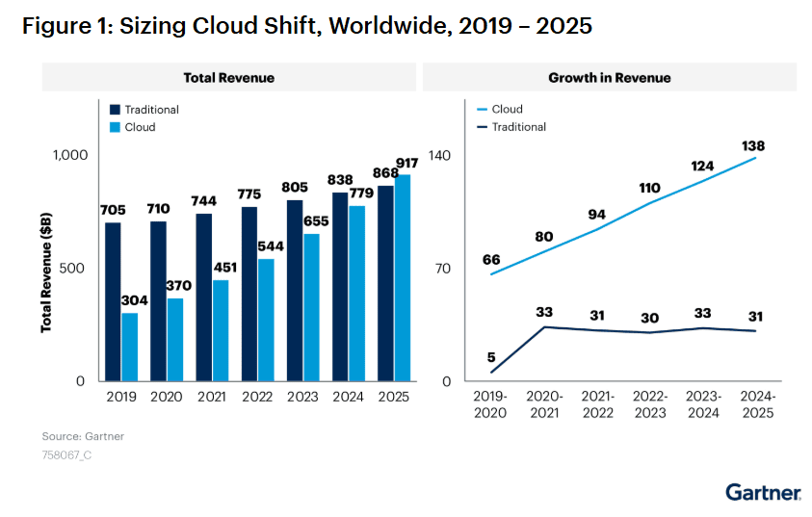
Task: Click the 744 value label for 2021
Action: coord(203,201)
